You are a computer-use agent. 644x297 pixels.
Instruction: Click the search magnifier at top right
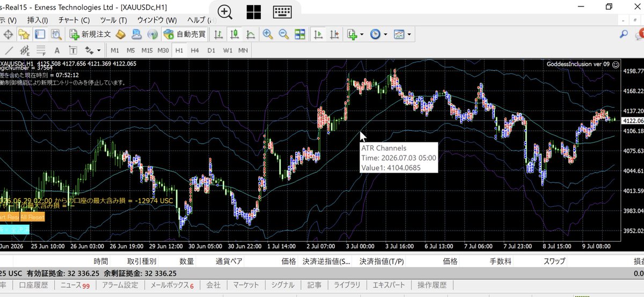tap(624, 34)
